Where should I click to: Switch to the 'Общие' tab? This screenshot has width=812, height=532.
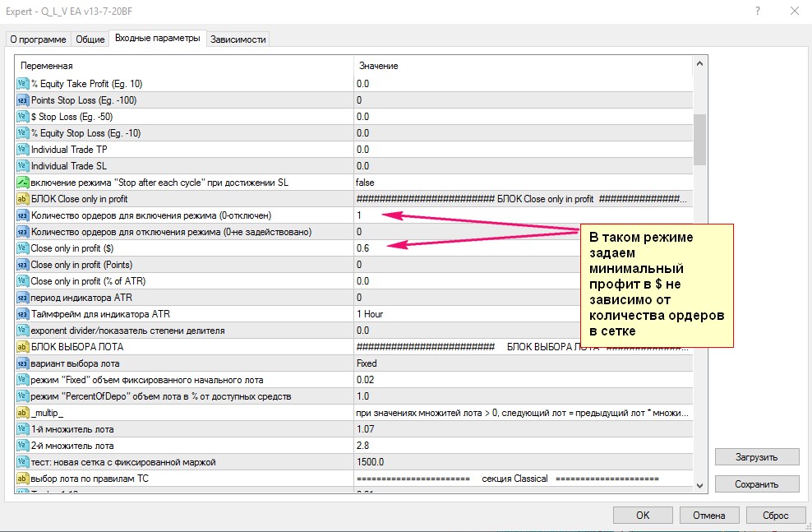[x=90, y=39]
